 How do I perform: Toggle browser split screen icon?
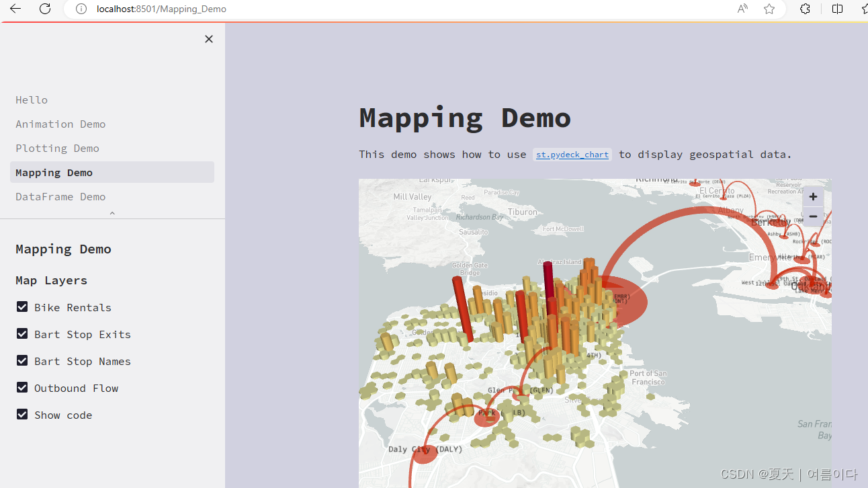[837, 9]
